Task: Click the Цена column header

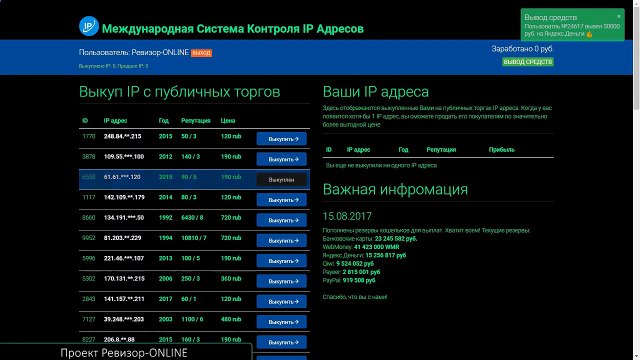Action: point(228,121)
